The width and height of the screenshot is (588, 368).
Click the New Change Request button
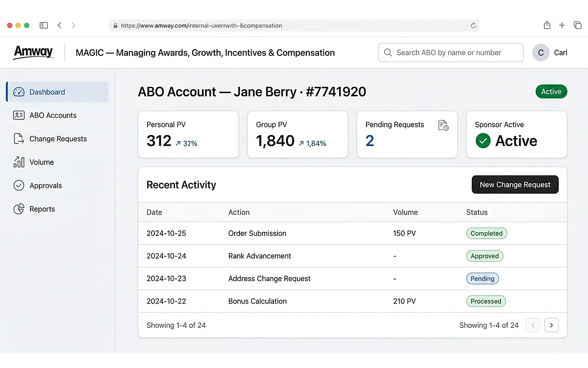[515, 184]
